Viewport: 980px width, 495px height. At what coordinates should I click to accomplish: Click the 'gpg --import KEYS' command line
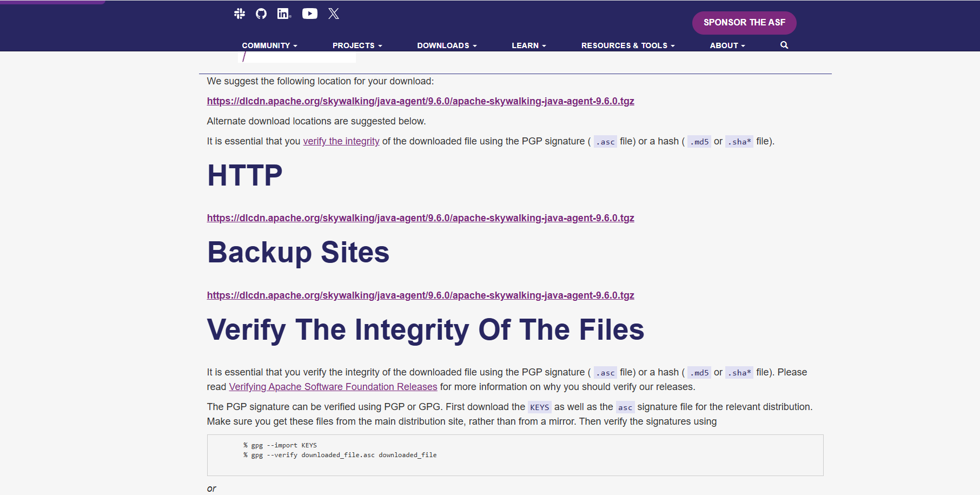280,445
